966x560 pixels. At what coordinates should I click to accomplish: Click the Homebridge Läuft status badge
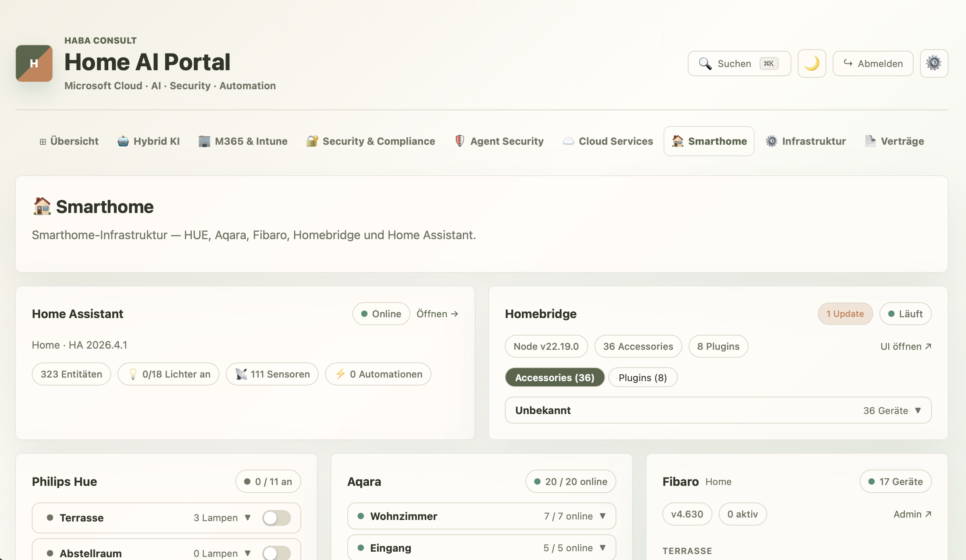click(x=906, y=314)
